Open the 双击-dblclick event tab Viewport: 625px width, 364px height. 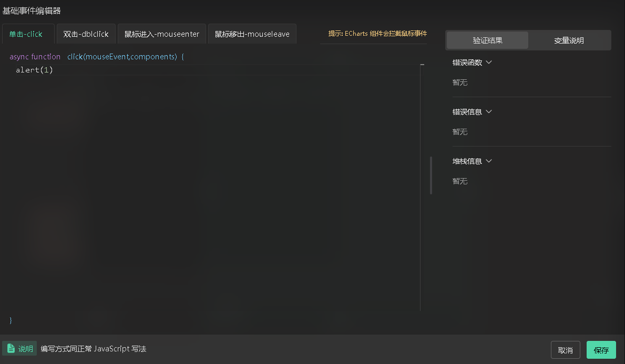point(86,34)
